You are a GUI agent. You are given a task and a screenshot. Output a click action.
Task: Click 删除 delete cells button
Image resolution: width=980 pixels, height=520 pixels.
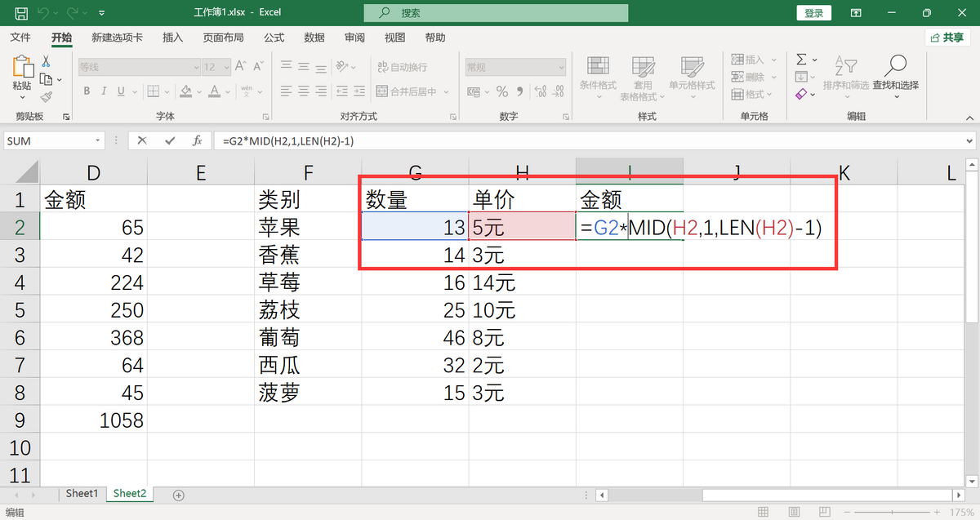coord(749,78)
